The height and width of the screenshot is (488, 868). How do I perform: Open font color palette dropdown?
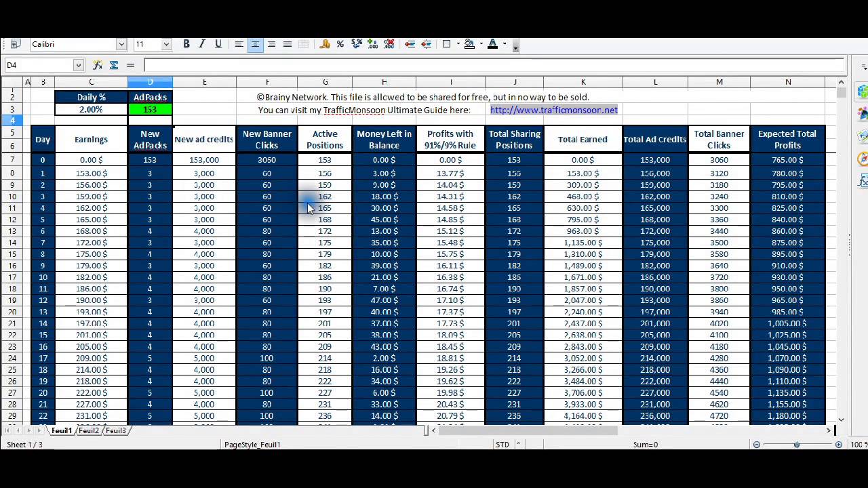click(504, 44)
